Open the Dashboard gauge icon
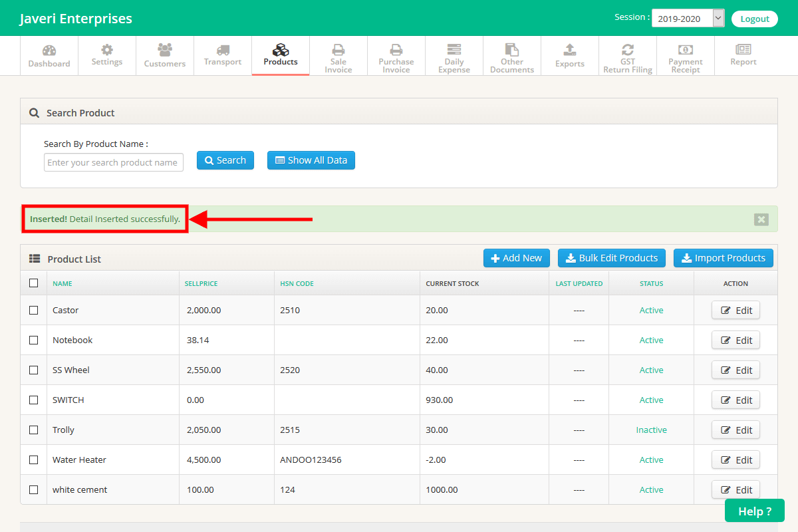The image size is (798, 532). click(49, 51)
